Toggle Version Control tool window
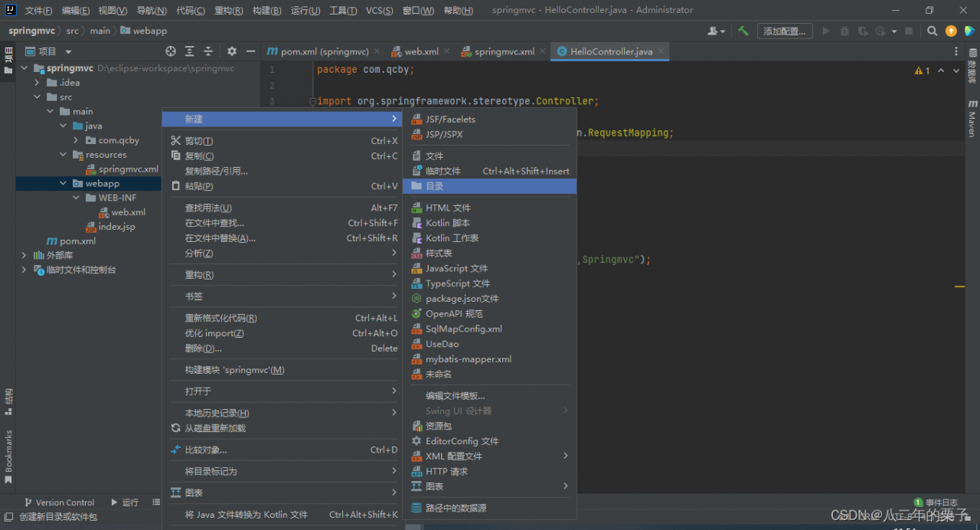980x530 pixels. tap(59, 502)
